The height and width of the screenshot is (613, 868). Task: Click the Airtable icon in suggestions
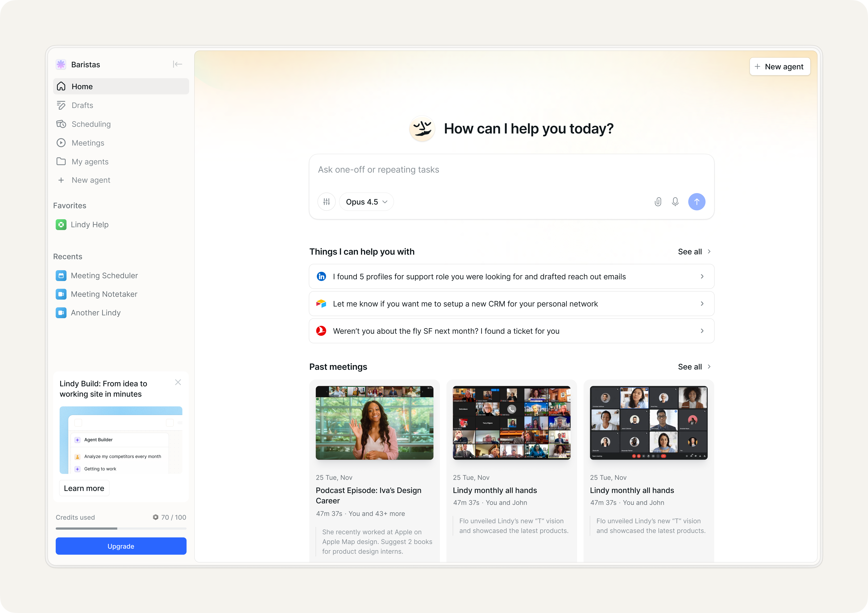[321, 304]
